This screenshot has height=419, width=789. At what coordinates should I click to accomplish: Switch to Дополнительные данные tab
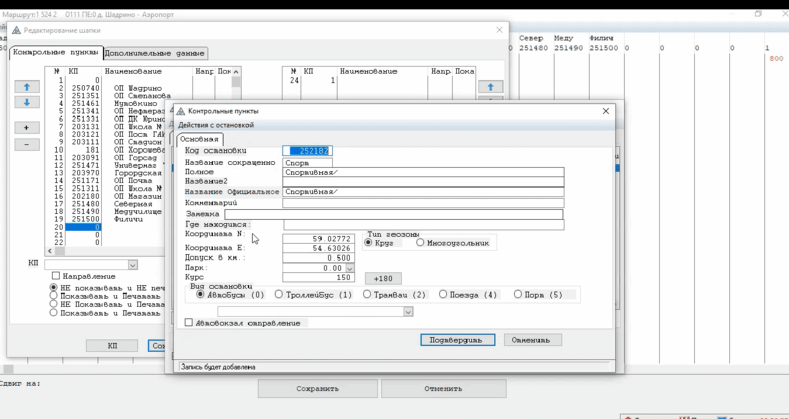[155, 53]
